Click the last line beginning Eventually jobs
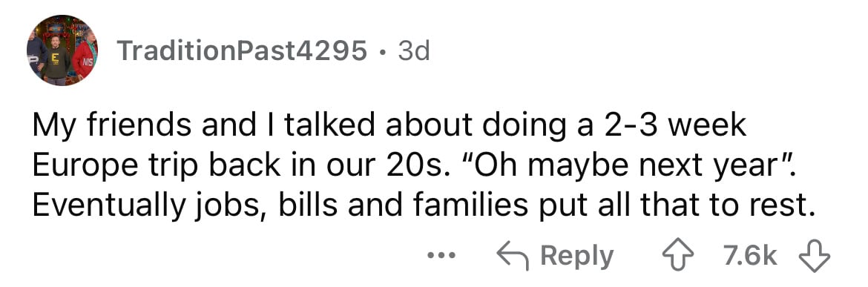This screenshot has height=287, width=868. 424,205
